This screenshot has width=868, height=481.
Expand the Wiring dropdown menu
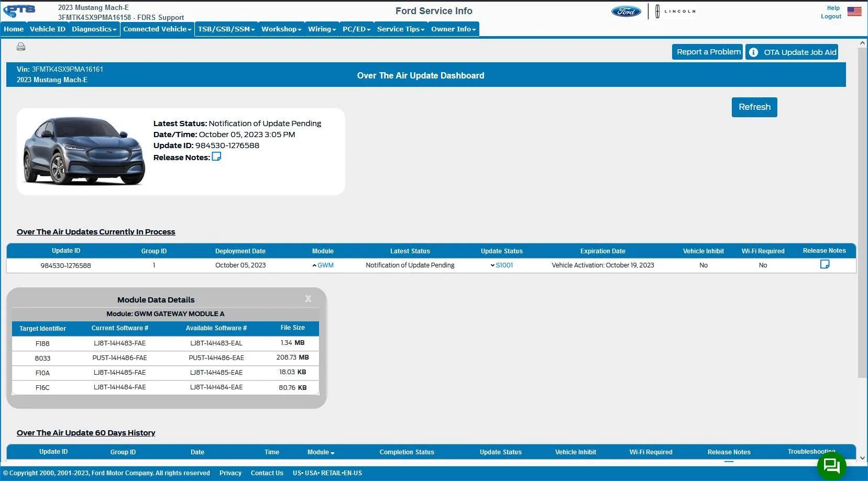[322, 29]
